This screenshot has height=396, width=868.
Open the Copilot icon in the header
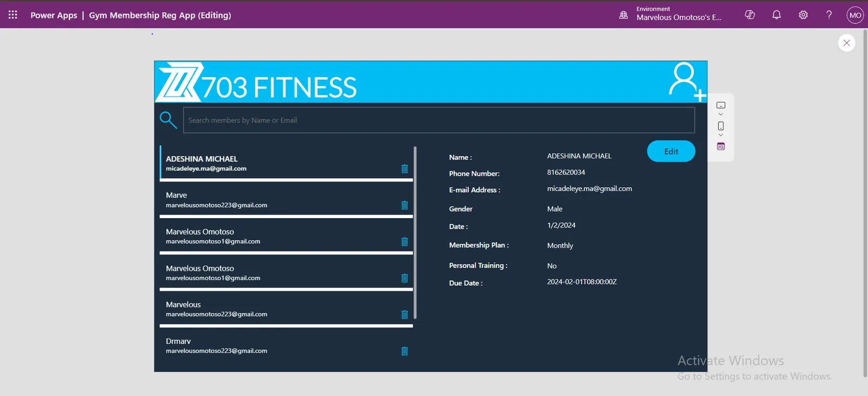click(750, 15)
